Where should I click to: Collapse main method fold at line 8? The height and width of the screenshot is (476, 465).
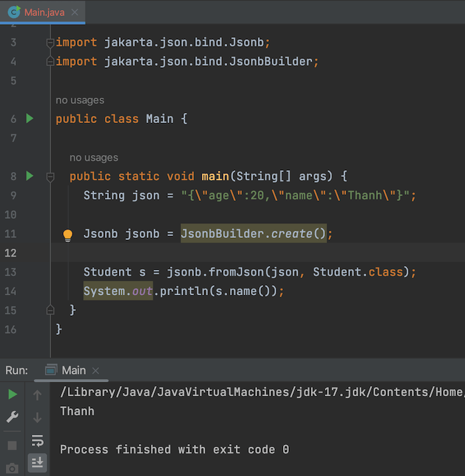point(50,177)
